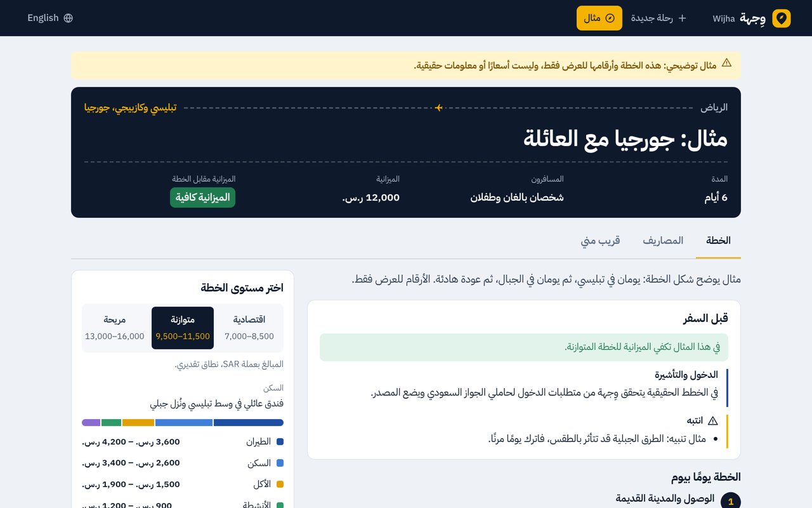Click the airplane icon on the route line

pos(438,108)
